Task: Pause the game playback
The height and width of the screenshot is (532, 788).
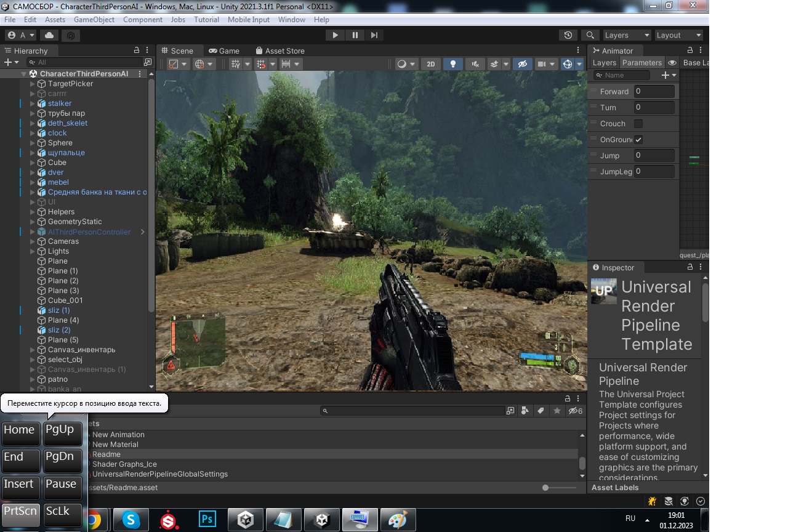Action: coord(355,35)
